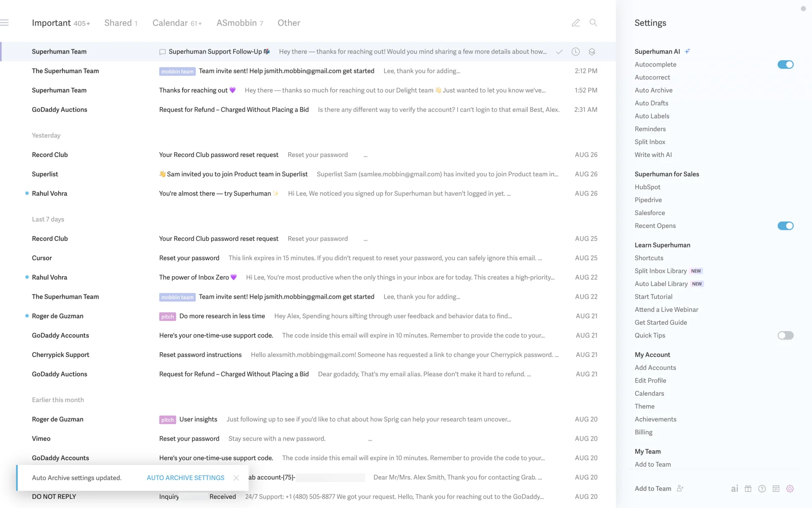Open the help question mark icon
812x508 pixels.
click(762, 489)
